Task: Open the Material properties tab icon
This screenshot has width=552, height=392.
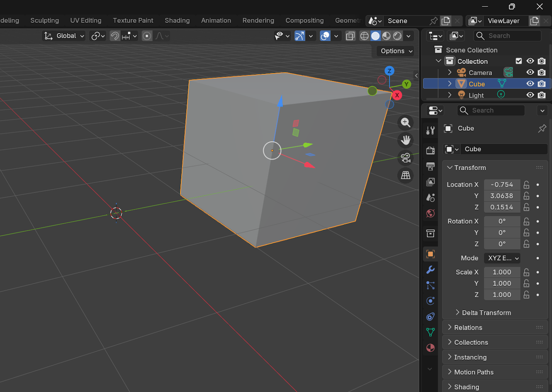Action: point(430,348)
